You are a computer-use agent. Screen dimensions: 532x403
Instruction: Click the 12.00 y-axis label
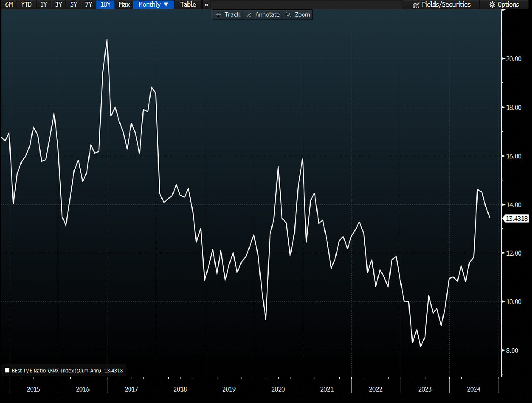(x=513, y=253)
